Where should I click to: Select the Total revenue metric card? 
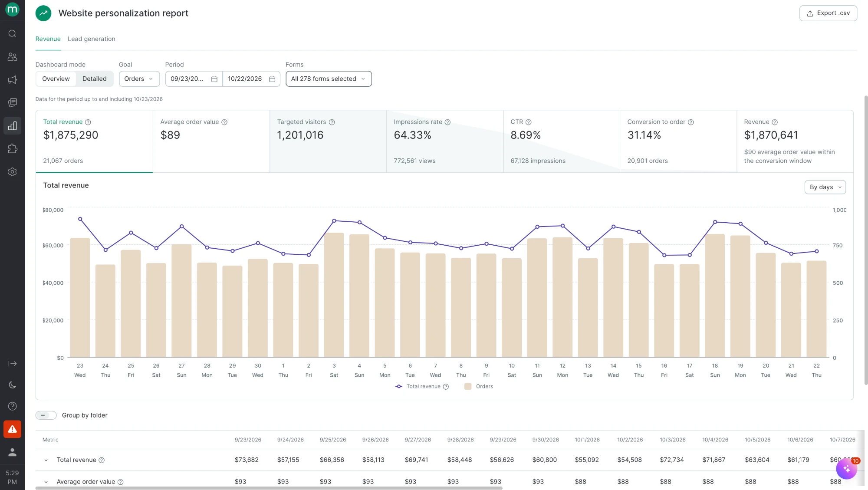pos(94,141)
